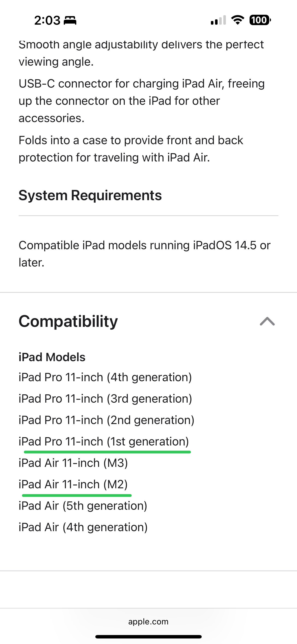Viewport: 297px width, 644px height.
Task: Tap the cellular signal bars icon
Action: [x=218, y=20]
